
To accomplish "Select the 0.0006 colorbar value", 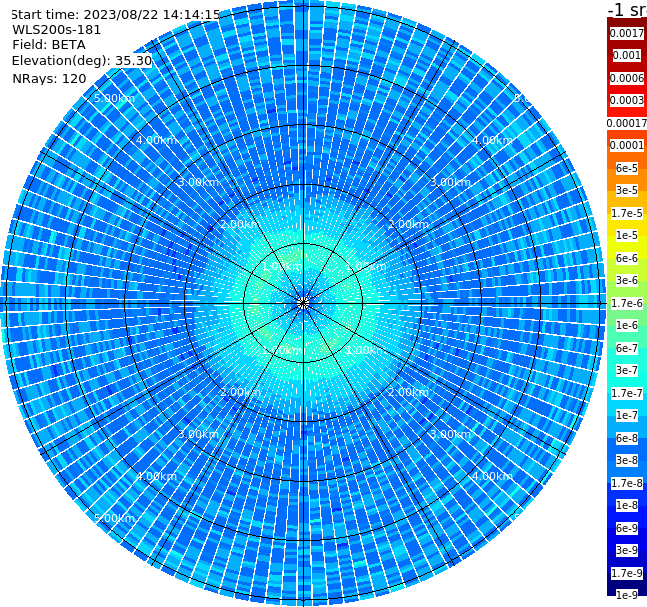I will pyautogui.click(x=627, y=78).
